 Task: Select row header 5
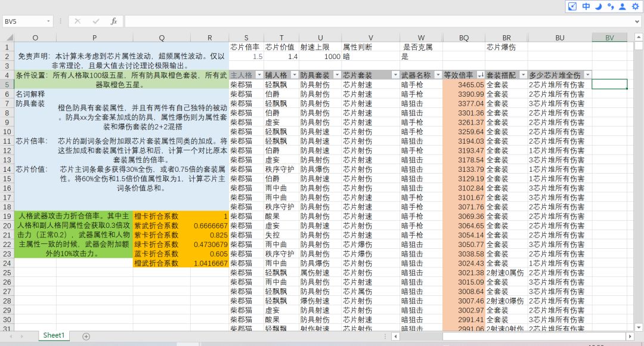click(7, 85)
